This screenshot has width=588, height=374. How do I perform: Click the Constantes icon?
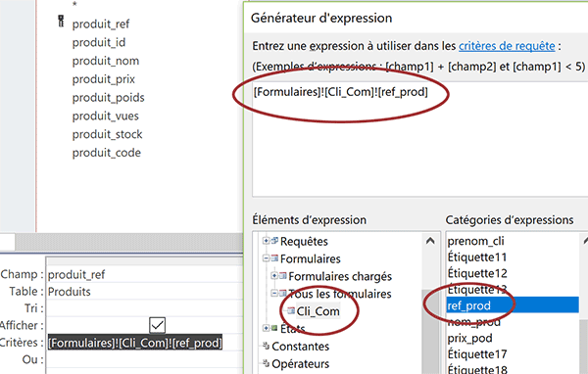tap(266, 346)
